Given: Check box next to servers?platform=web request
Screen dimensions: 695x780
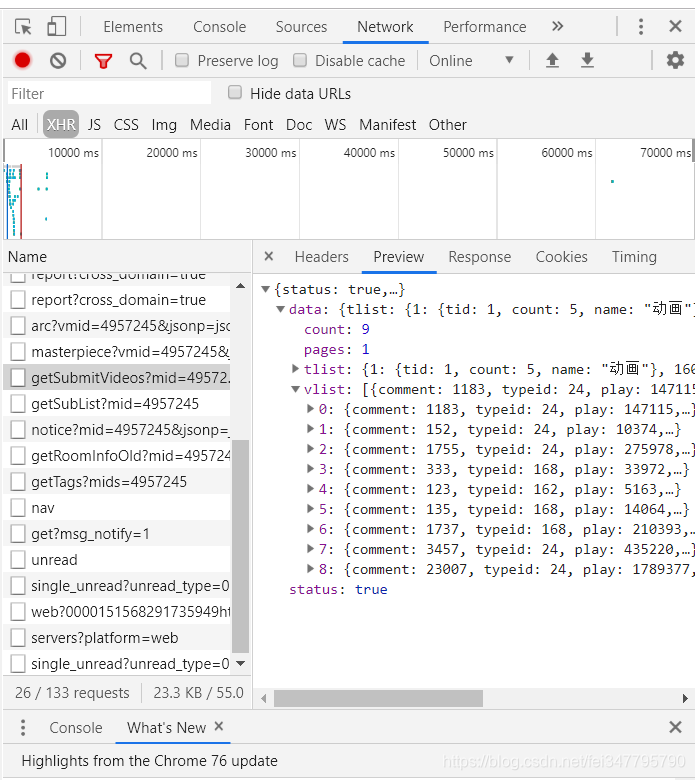Looking at the screenshot, I should pyautogui.click(x=18, y=637).
